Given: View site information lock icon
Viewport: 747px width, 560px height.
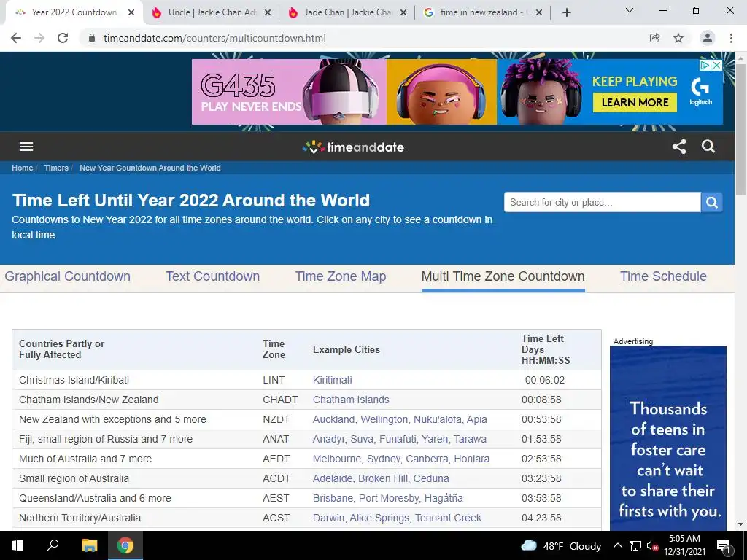Looking at the screenshot, I should [92, 38].
